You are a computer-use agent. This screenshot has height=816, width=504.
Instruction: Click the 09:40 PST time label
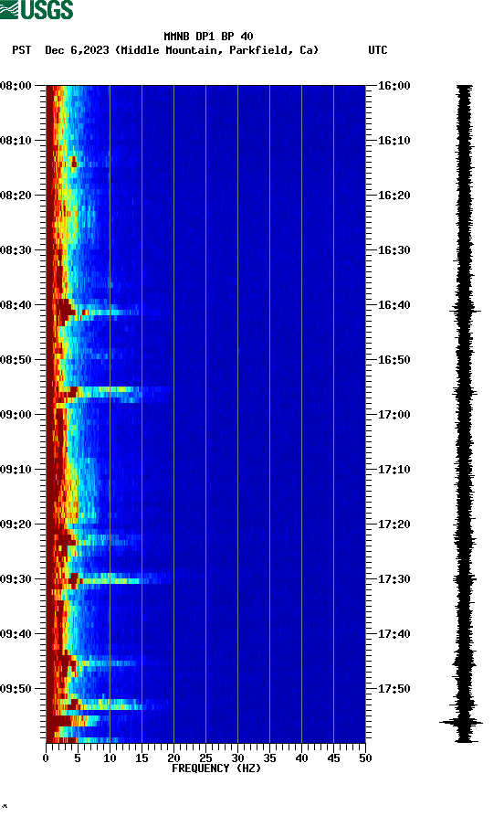(x=16, y=634)
